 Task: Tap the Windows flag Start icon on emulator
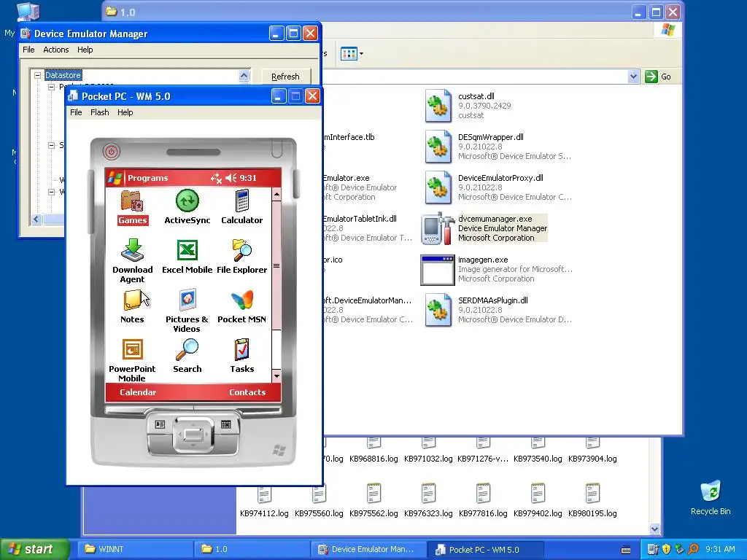coord(115,178)
